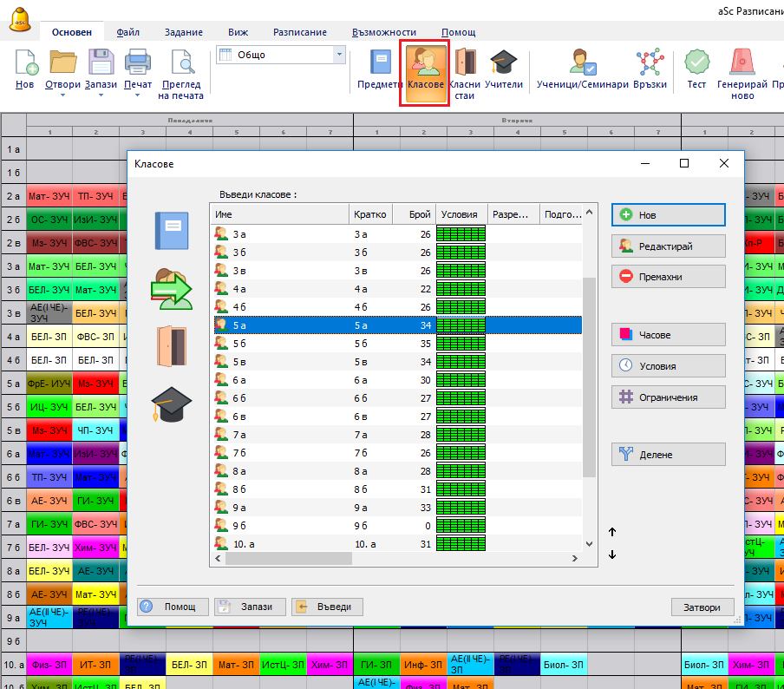Click the class list scroll down arrow
The height and width of the screenshot is (689, 784).
[x=590, y=543]
